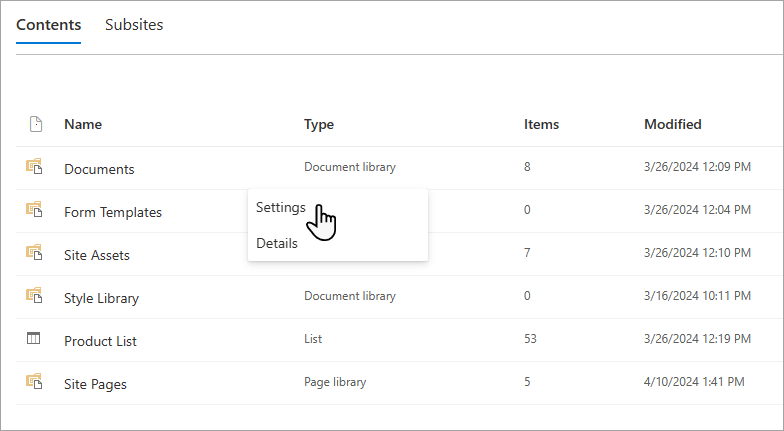Click the Form Templates library icon
This screenshot has height=431, width=784.
(x=34, y=209)
